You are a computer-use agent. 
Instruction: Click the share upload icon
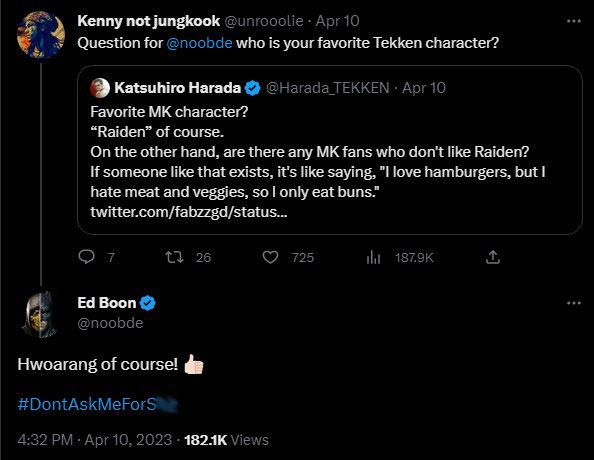tap(492, 257)
